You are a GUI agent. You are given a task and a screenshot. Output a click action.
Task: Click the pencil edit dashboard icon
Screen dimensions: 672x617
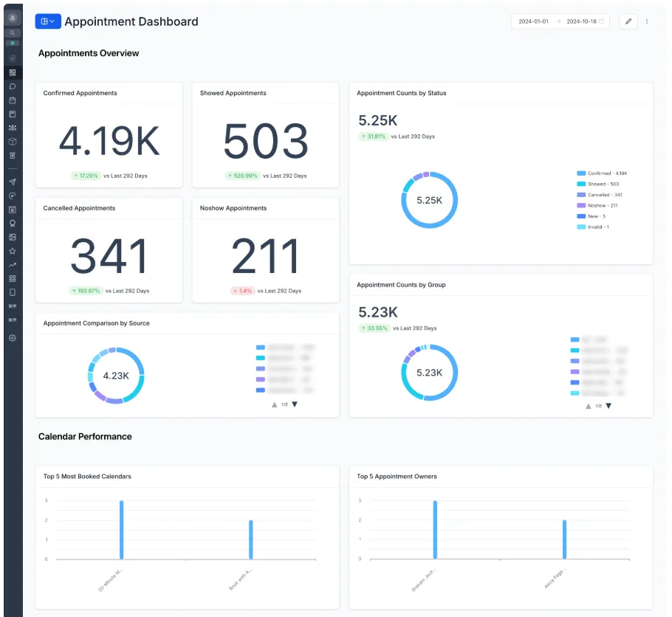coord(628,21)
